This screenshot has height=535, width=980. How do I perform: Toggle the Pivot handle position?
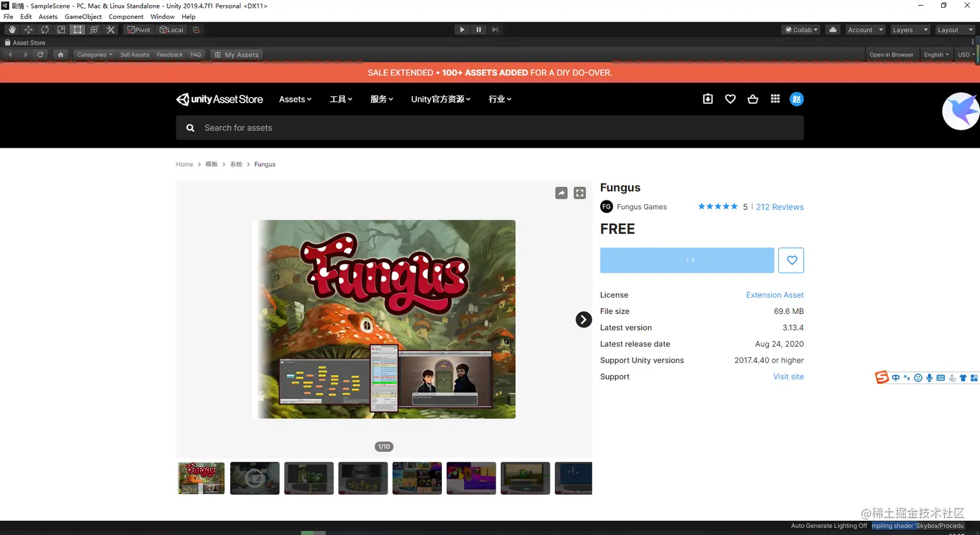139,30
